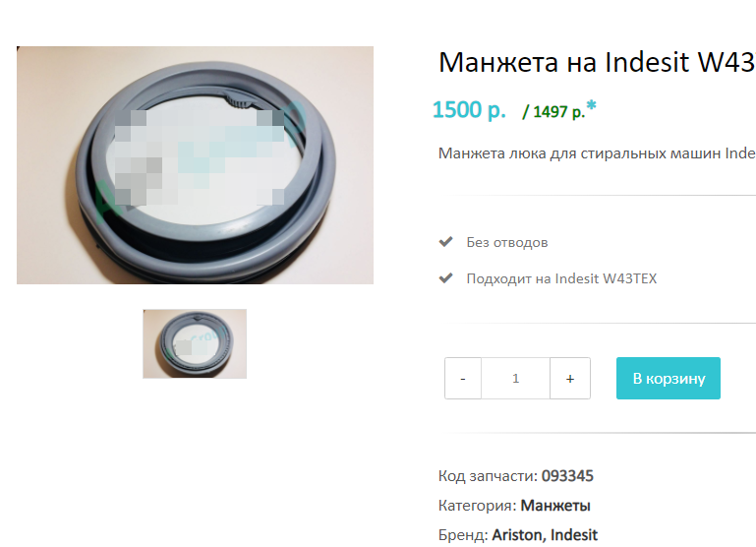Open the gasket thumbnail image
Screen dimensions: 756x547
[195, 343]
